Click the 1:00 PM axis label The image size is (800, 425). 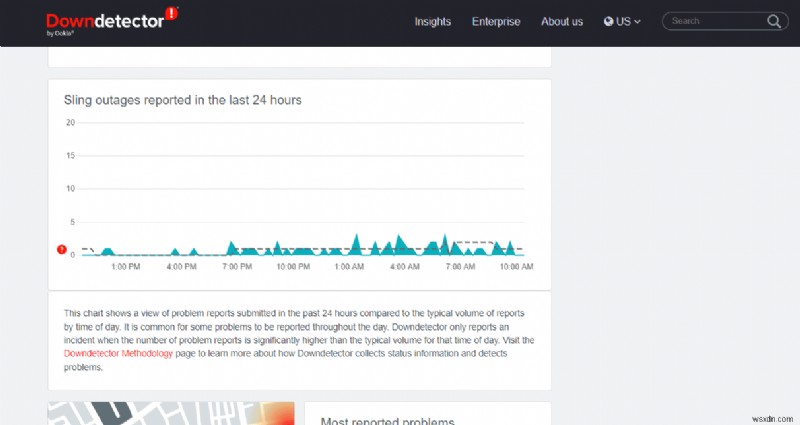tap(126, 266)
